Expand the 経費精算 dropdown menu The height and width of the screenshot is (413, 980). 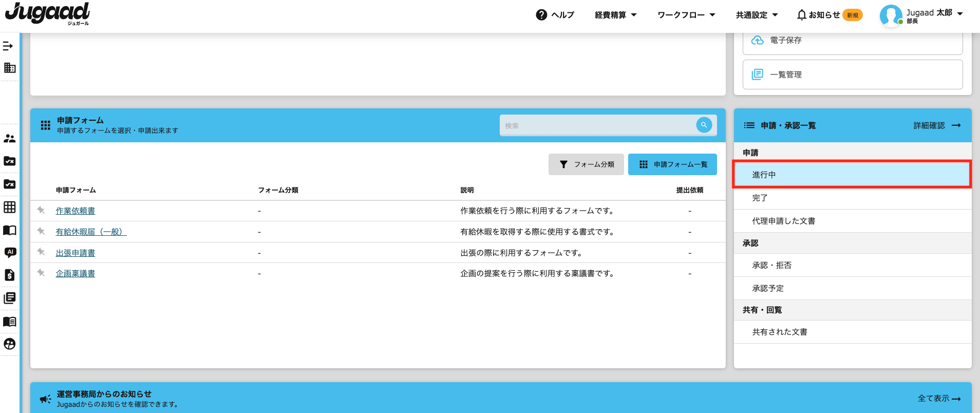615,15
